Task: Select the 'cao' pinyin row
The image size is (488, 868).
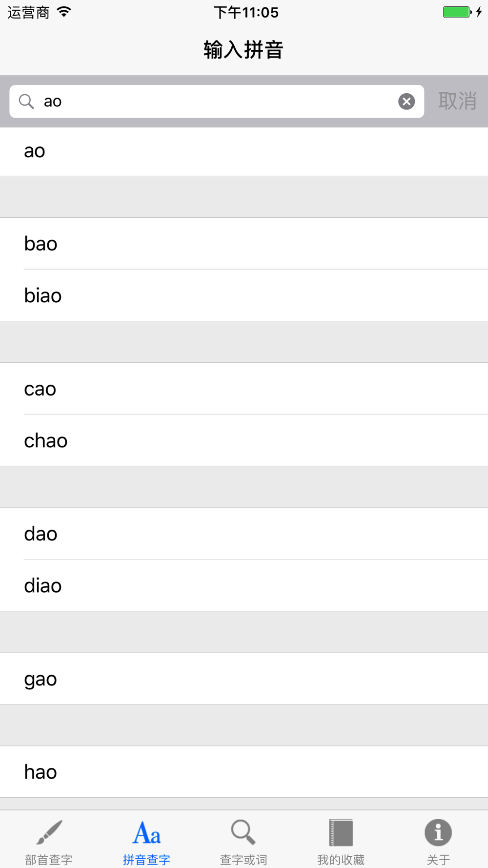Action: pyautogui.click(x=244, y=389)
